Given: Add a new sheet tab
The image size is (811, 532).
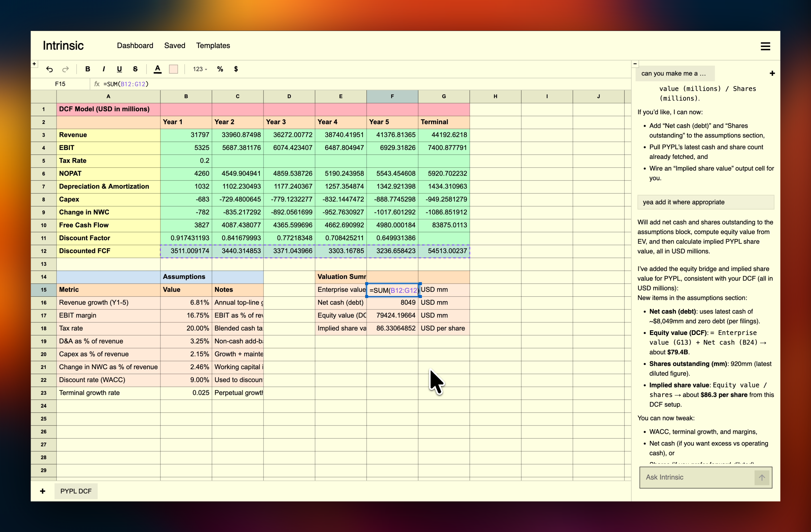Looking at the screenshot, I should pos(43,491).
